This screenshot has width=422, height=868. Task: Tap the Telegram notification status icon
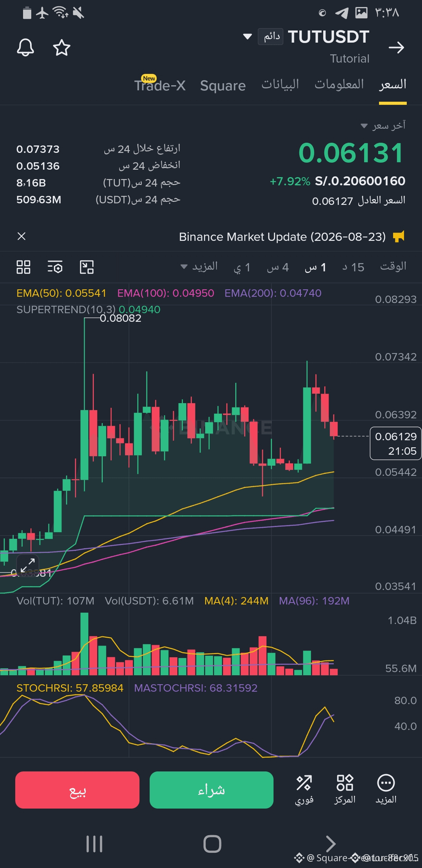click(x=342, y=13)
